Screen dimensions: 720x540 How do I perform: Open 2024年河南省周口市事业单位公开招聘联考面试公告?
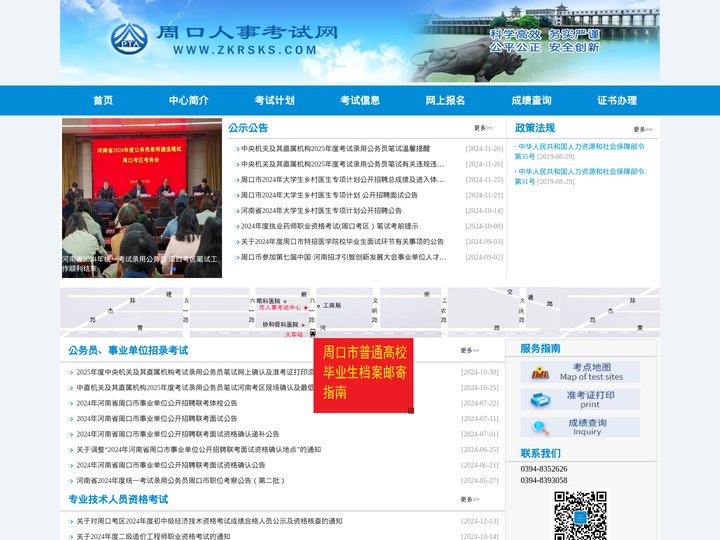click(x=157, y=419)
